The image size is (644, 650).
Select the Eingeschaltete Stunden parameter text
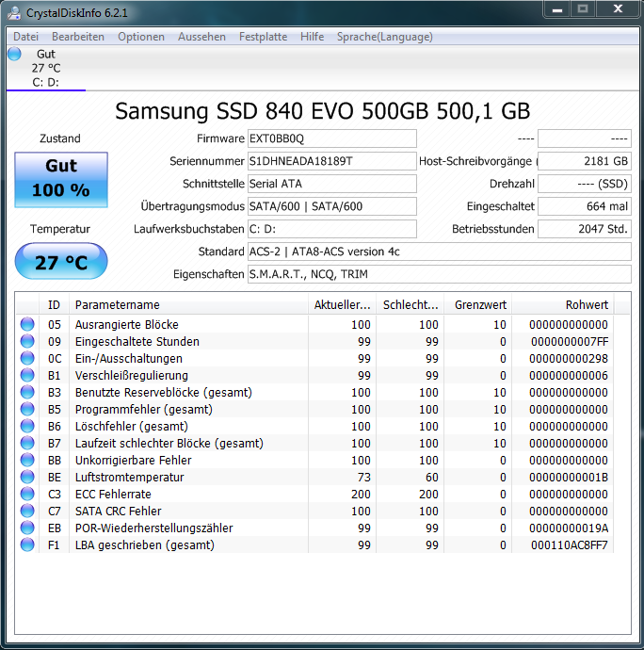pos(137,342)
